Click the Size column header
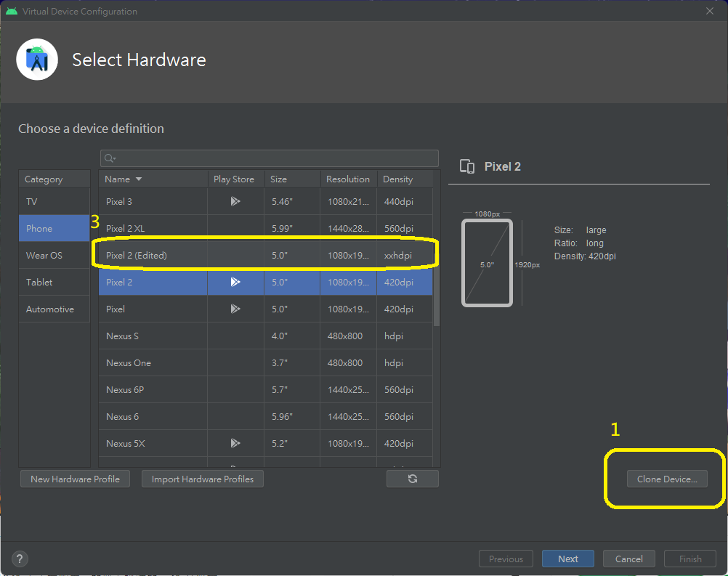728x576 pixels. (x=293, y=179)
